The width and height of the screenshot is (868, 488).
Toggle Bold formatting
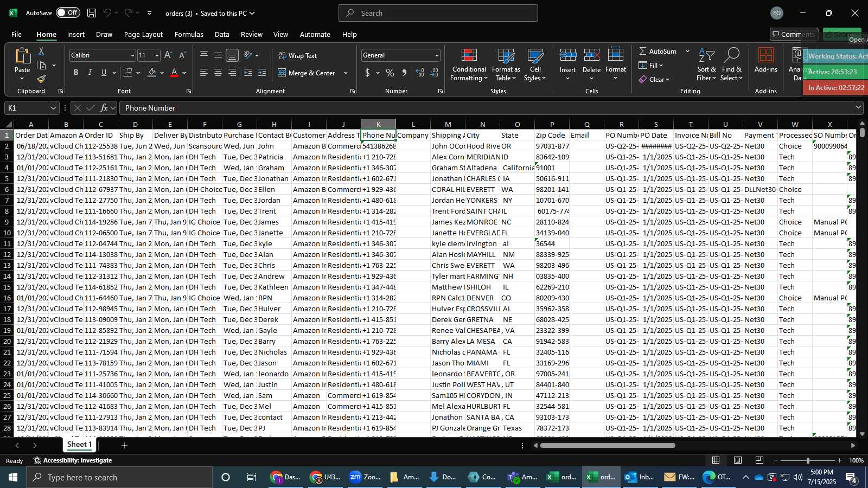click(x=76, y=73)
